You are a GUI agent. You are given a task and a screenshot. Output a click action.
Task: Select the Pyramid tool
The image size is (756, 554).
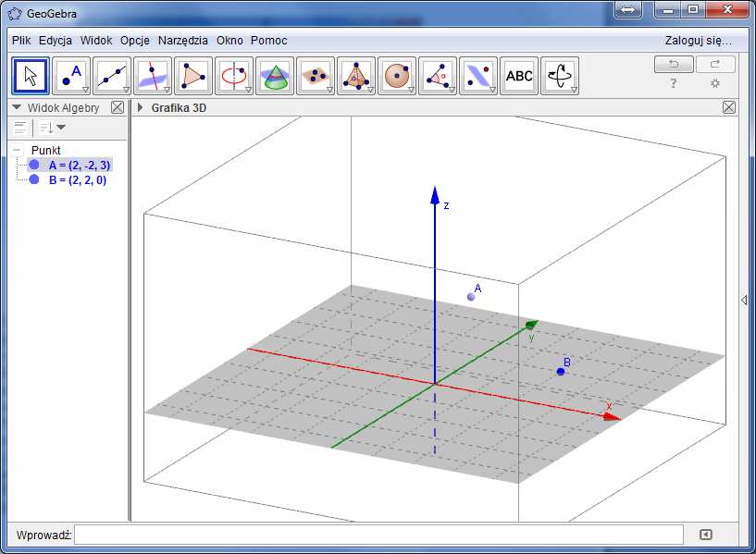(x=356, y=76)
